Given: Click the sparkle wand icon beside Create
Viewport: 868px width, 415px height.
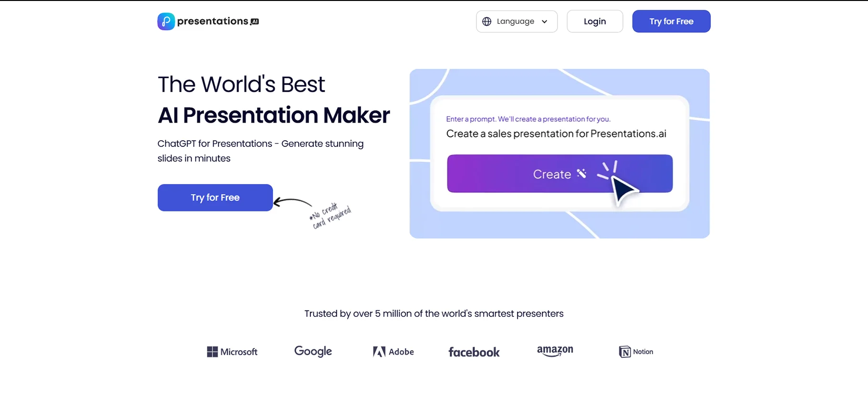Looking at the screenshot, I should click(581, 173).
